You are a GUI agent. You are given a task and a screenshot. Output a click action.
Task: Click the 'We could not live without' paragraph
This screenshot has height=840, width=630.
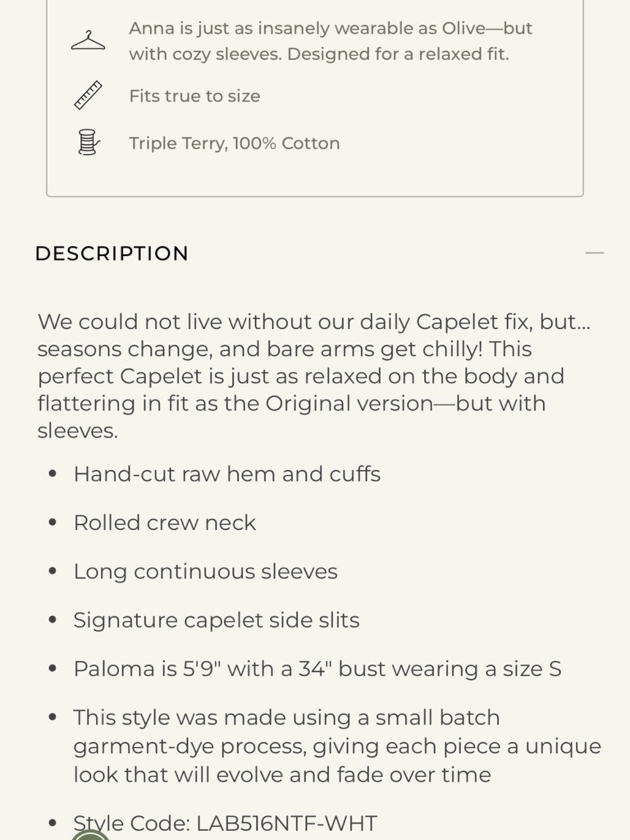pos(314,321)
